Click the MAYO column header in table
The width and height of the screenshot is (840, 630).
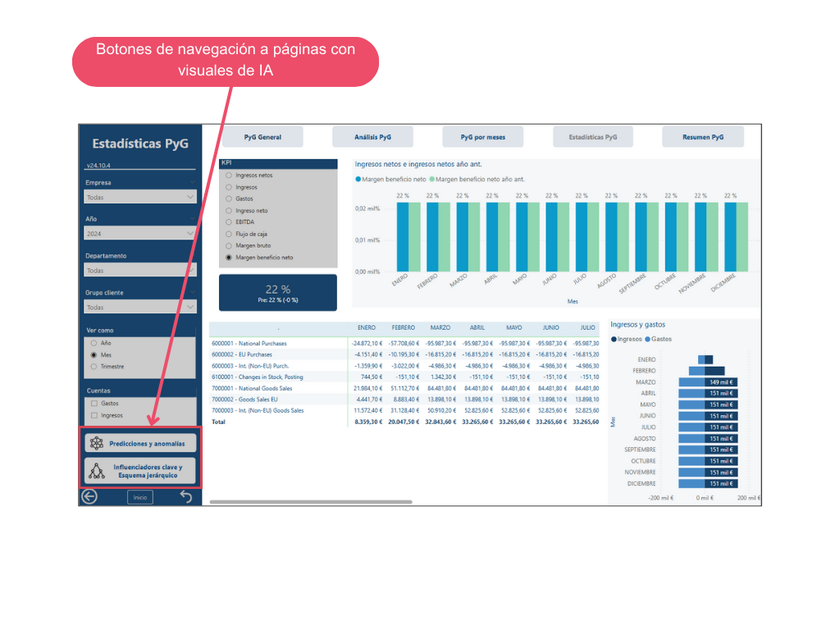pyautogui.click(x=514, y=327)
